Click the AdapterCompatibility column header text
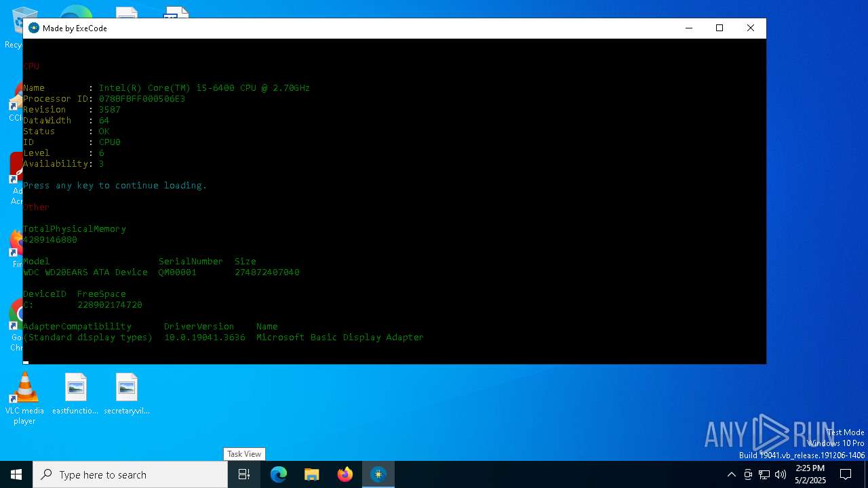 77,326
